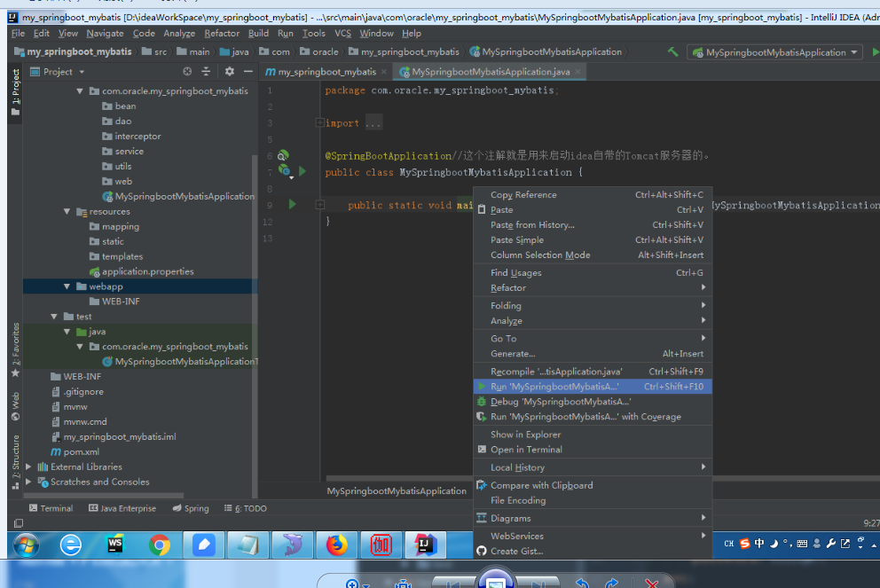This screenshot has width=880, height=588.
Task: Open the Navigate menu
Action: pyautogui.click(x=105, y=34)
